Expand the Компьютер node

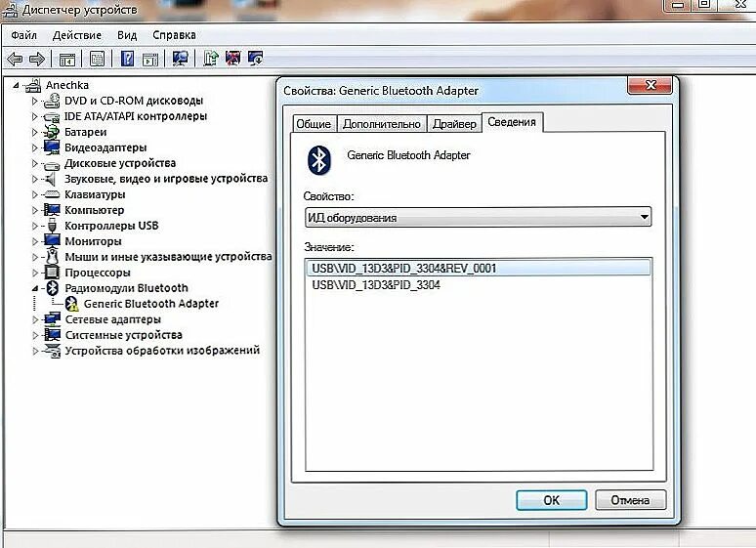pyautogui.click(x=35, y=210)
